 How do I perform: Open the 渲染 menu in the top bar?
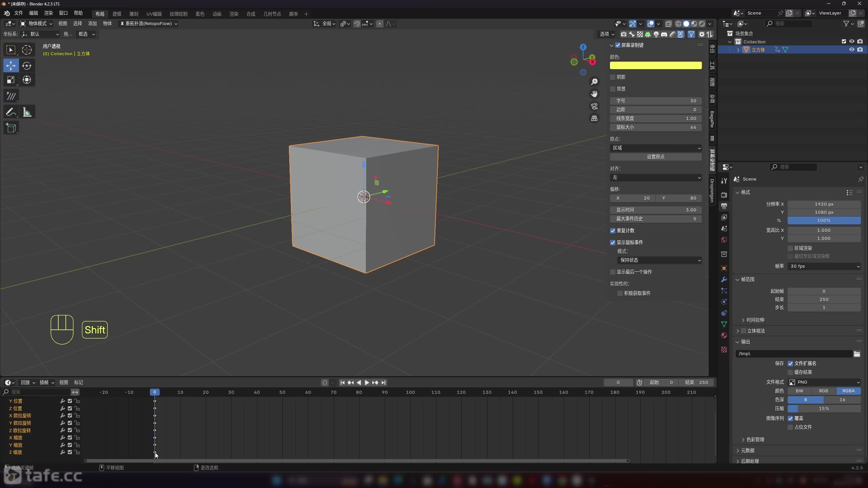tap(48, 13)
